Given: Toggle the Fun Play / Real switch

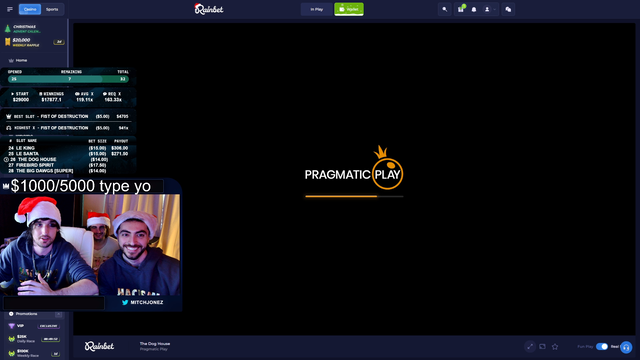Looking at the screenshot, I should [x=602, y=347].
